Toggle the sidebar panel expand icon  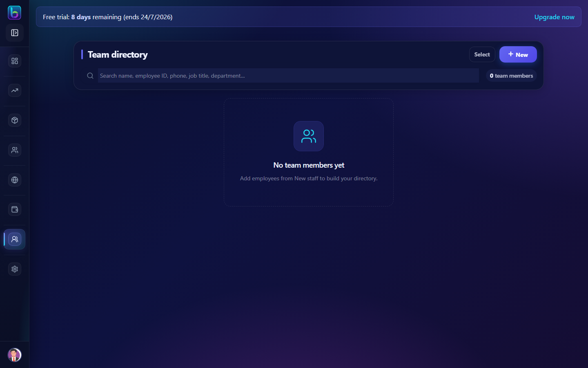15,33
